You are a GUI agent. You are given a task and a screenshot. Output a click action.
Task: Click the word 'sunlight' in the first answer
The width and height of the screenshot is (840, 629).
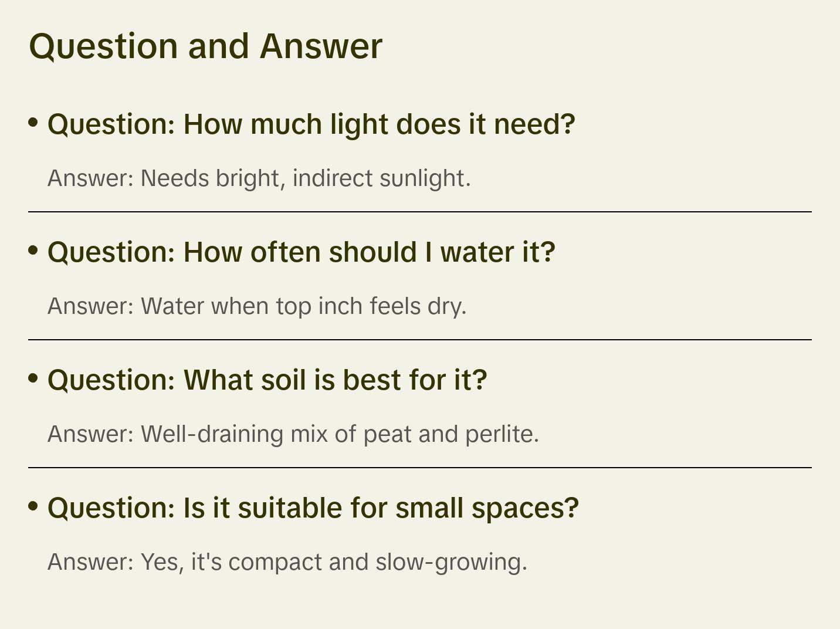[x=422, y=178]
